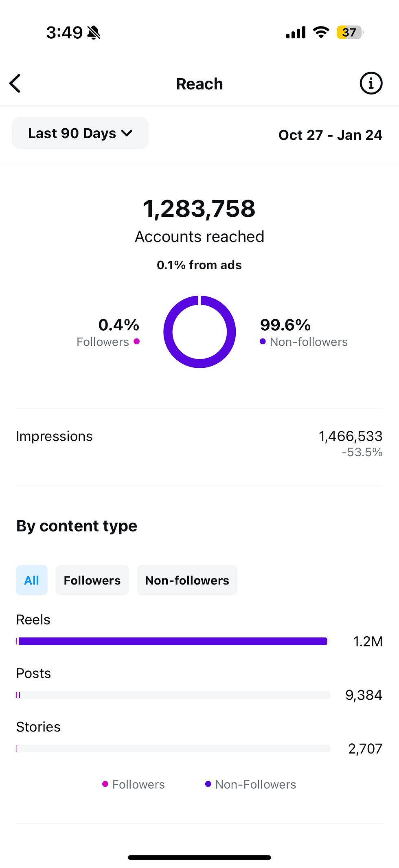This screenshot has height=868, width=399.
Task: Select the All content filter
Action: [x=32, y=580]
